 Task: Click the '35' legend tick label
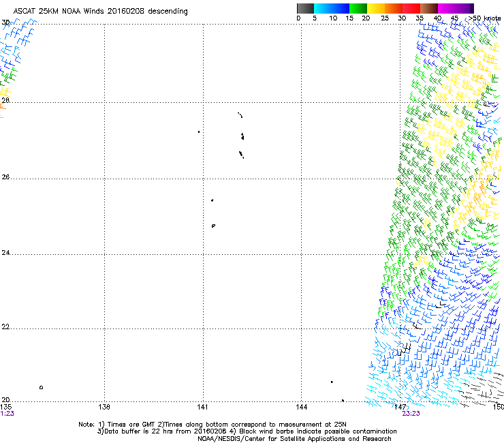[x=420, y=18]
